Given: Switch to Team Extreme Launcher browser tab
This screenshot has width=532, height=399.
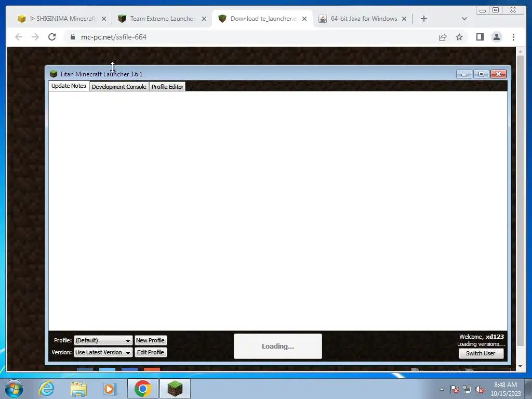Looking at the screenshot, I should tap(161, 19).
